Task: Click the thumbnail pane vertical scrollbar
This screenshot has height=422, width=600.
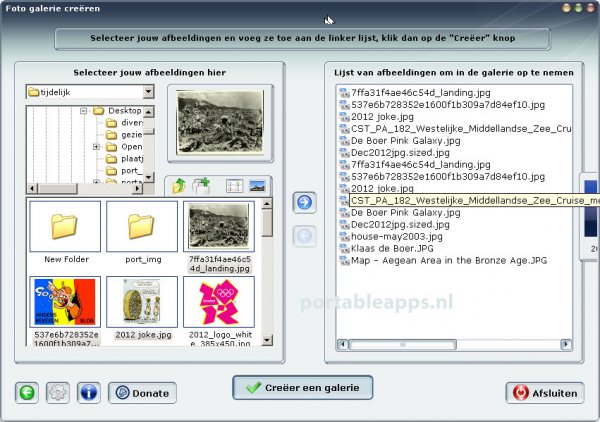Action: (267, 280)
